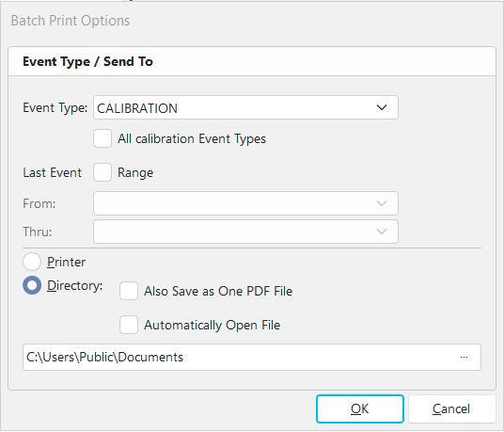
Task: Enable the Range checkbox
Action: (102, 172)
